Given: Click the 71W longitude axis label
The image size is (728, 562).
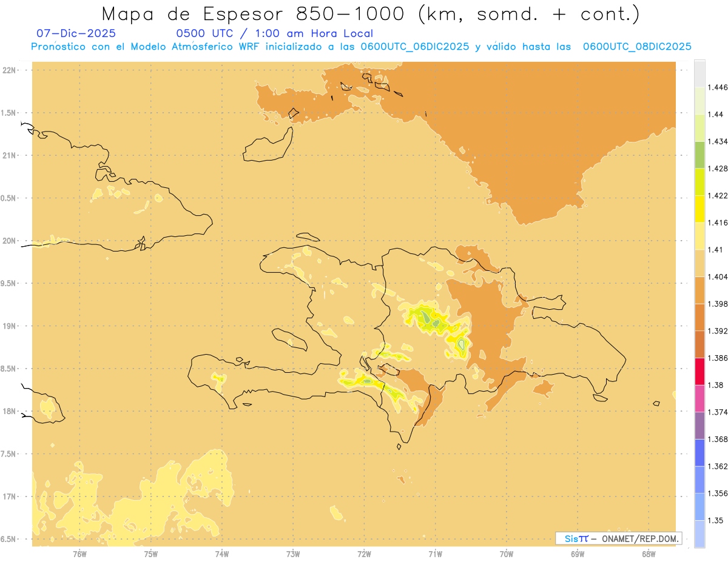Looking at the screenshot, I should 435,554.
